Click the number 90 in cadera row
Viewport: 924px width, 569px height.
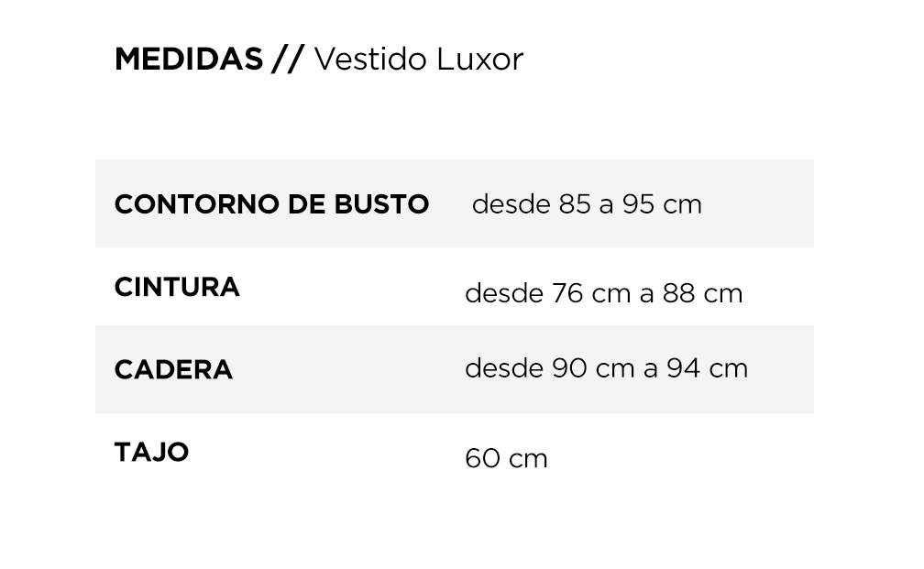[x=569, y=368]
